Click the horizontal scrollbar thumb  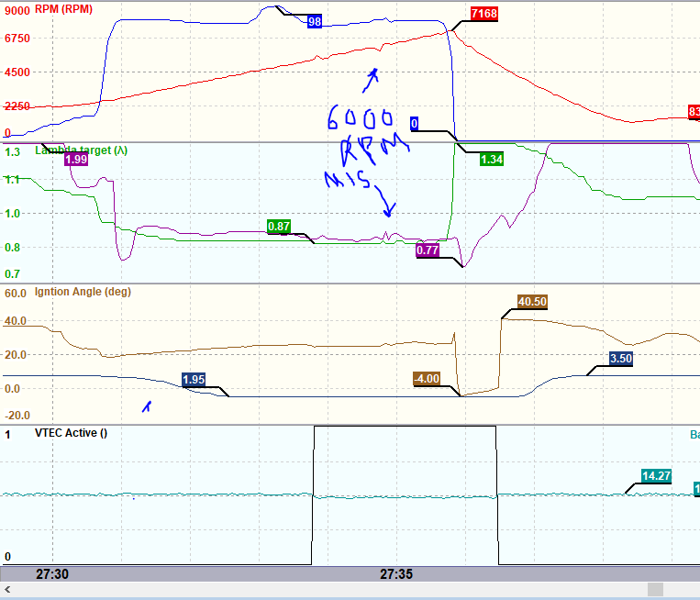[x=655, y=589]
